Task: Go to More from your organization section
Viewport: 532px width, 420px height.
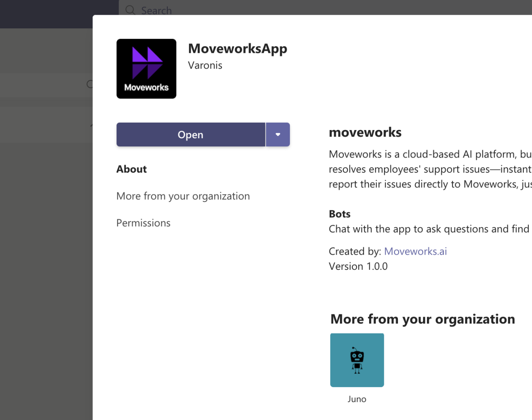Action: [x=183, y=196]
